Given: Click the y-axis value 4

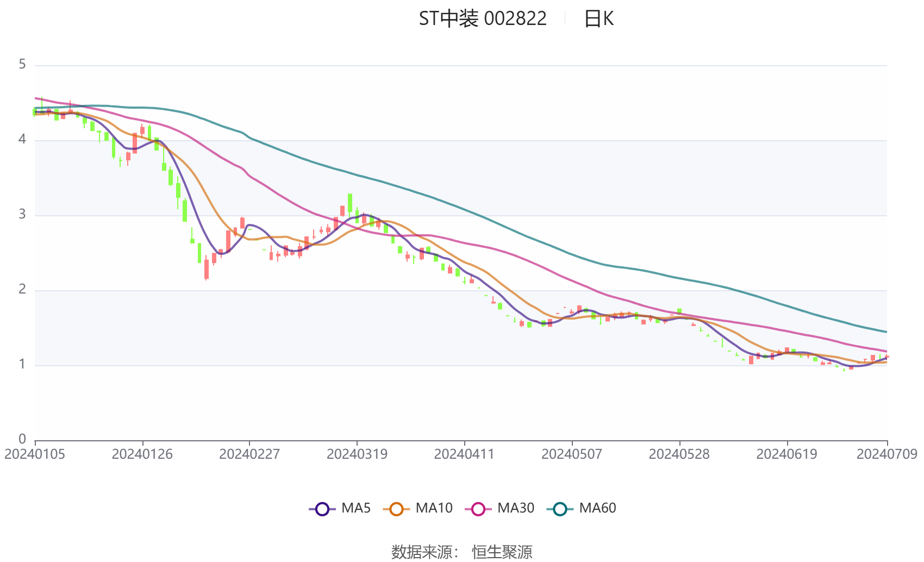Looking at the screenshot, I should [22, 140].
